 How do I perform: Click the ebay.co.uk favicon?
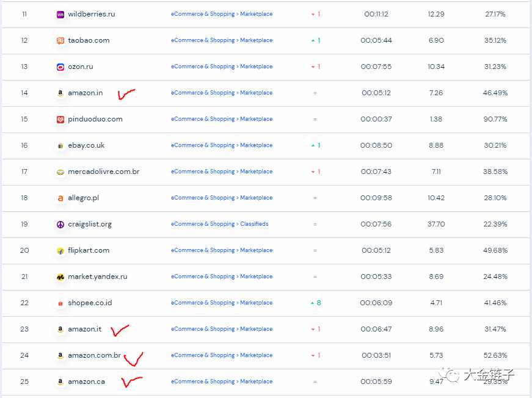click(x=60, y=146)
